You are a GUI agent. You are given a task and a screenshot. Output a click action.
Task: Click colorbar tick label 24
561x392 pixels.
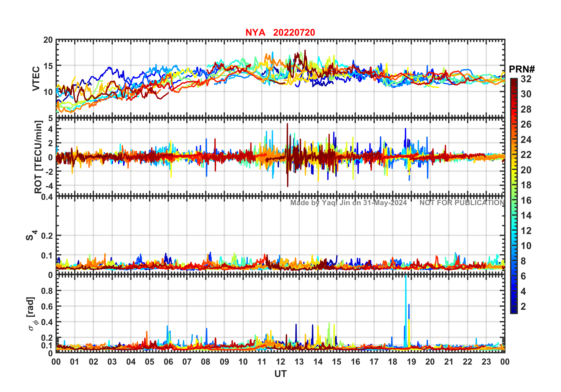(x=526, y=139)
